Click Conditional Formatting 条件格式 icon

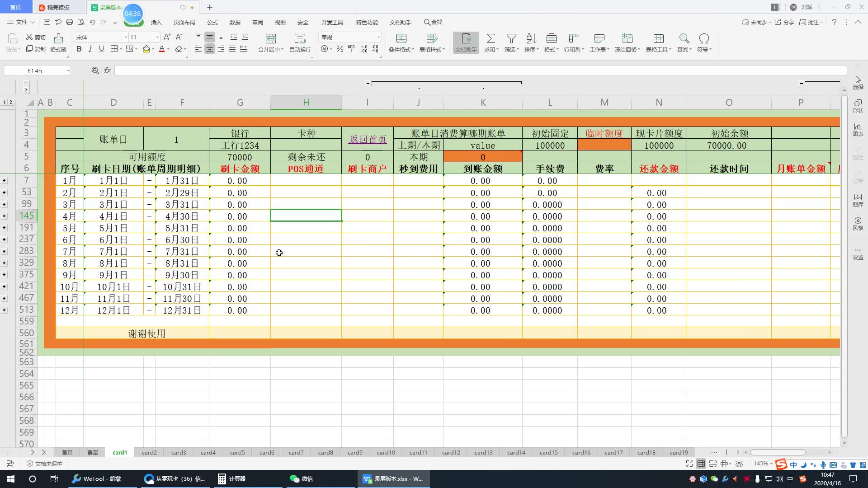401,39
